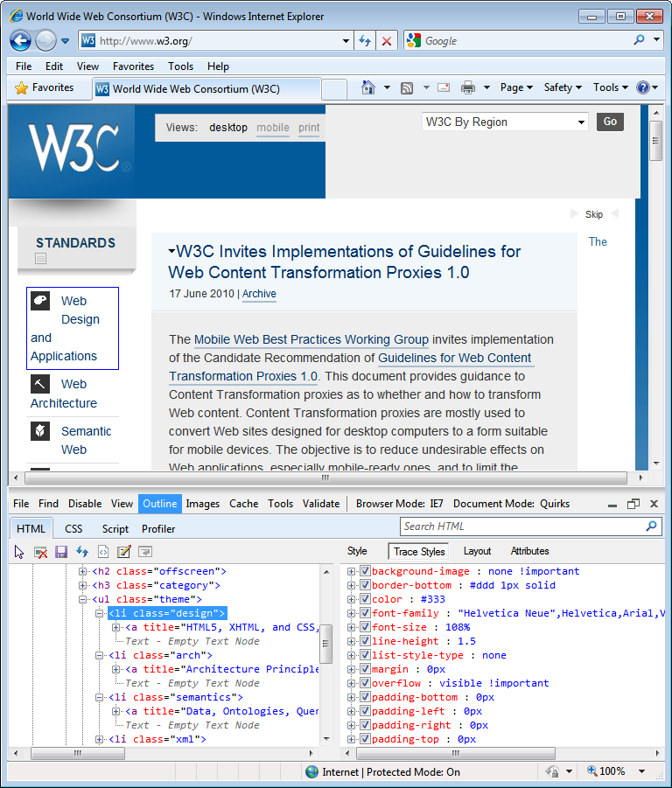
Task: Open developer tools Validate menu
Action: point(321,504)
